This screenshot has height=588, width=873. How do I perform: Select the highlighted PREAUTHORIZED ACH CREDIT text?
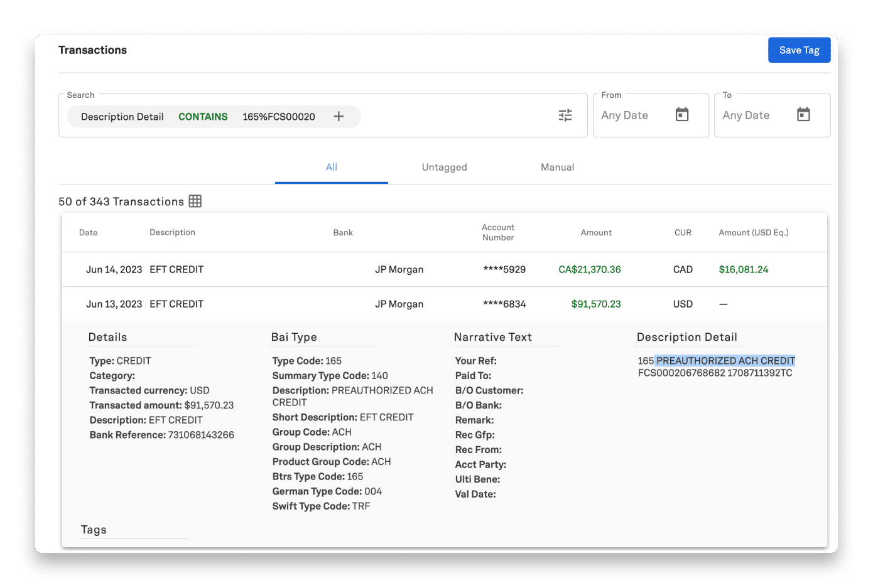click(x=725, y=360)
